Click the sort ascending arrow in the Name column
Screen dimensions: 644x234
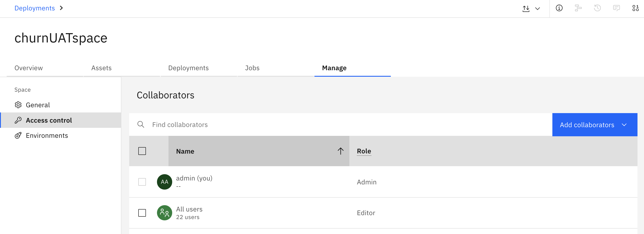340,151
